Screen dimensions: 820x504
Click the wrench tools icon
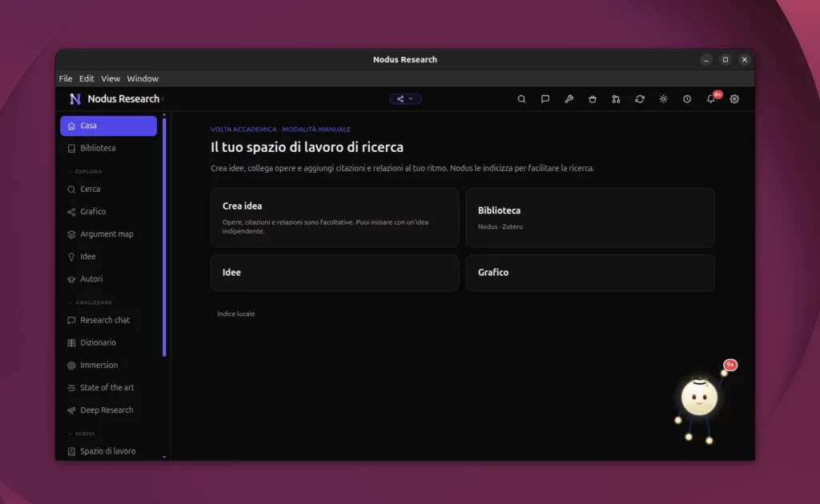(x=569, y=98)
